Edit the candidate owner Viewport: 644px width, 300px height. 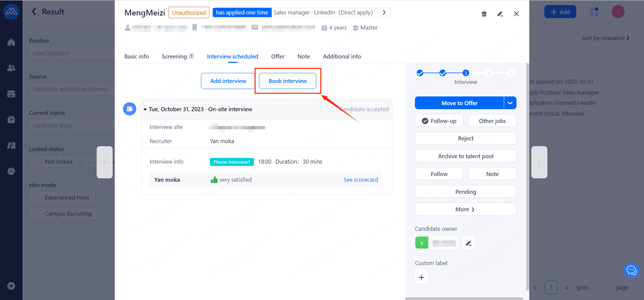[x=469, y=243]
